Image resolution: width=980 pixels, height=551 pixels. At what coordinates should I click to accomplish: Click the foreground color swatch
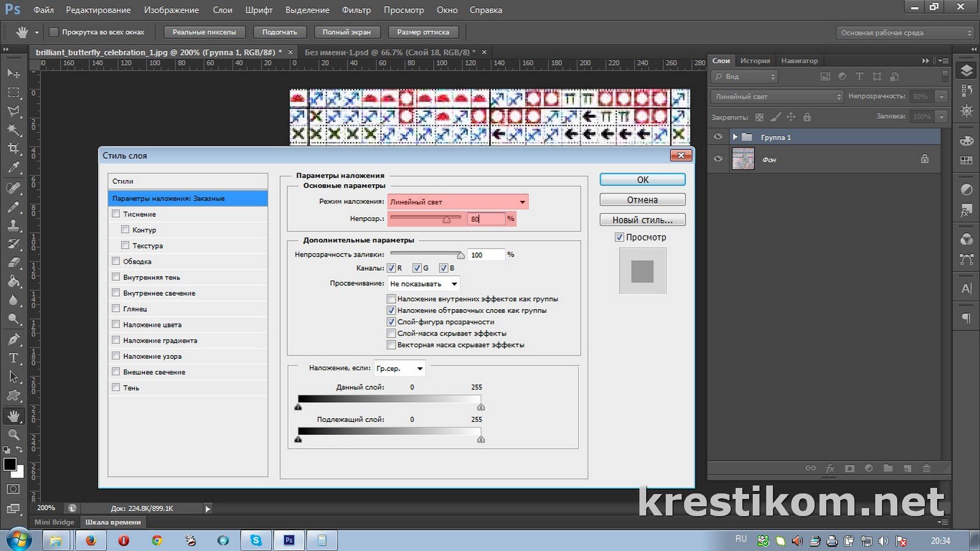(10, 465)
